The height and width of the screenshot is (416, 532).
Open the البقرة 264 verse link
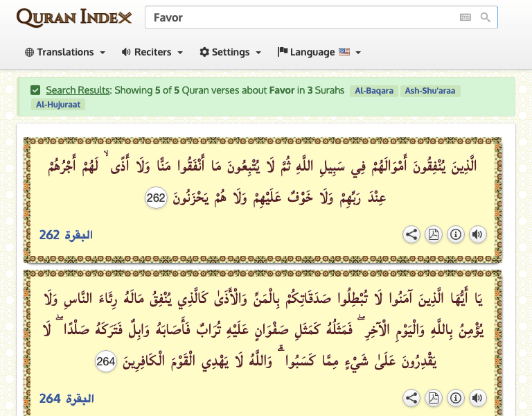66,399
